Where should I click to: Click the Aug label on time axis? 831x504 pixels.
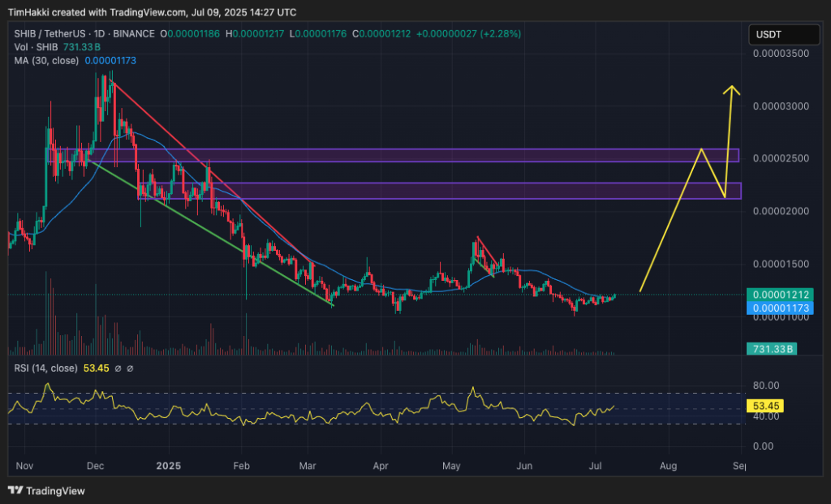pos(668,467)
